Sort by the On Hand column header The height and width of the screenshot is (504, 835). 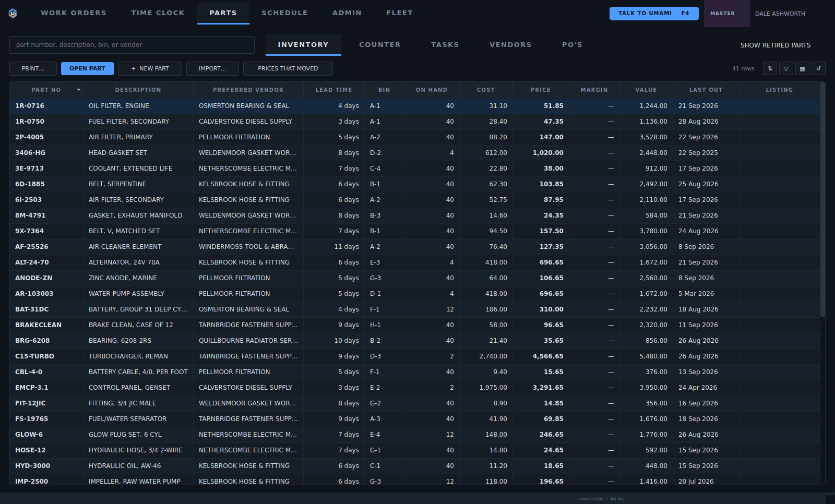[432, 90]
